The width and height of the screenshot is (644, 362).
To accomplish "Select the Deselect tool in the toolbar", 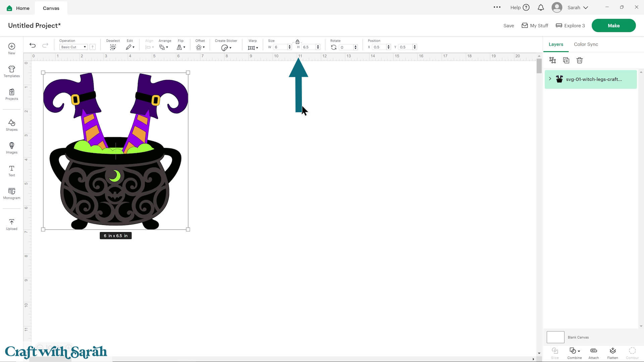I will click(113, 47).
